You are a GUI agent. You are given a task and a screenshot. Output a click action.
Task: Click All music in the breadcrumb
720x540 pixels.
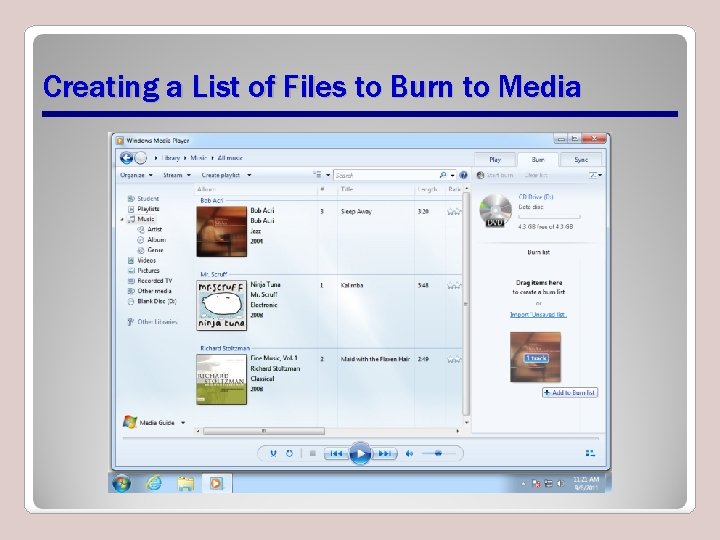tap(230, 158)
